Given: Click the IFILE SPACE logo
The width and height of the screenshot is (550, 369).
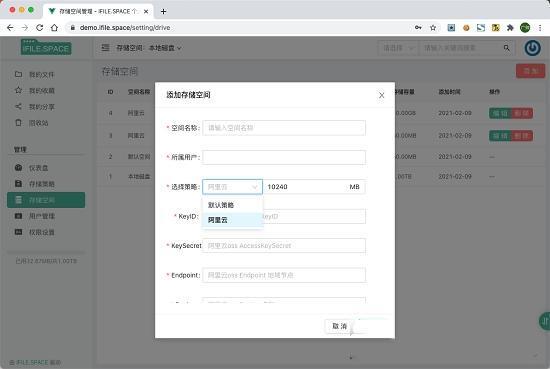Looking at the screenshot, I should (x=46, y=47).
